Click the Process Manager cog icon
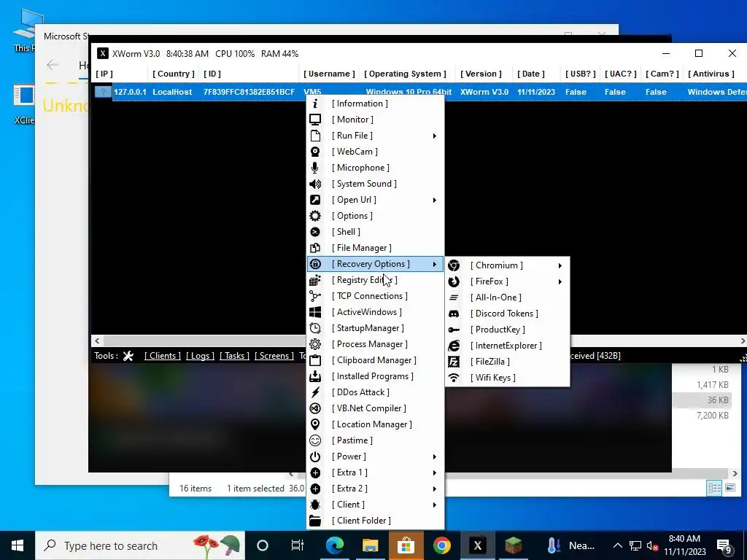 (315, 344)
